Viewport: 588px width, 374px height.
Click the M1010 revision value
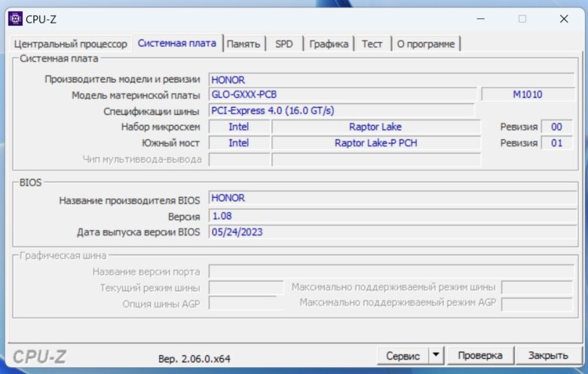coord(528,94)
